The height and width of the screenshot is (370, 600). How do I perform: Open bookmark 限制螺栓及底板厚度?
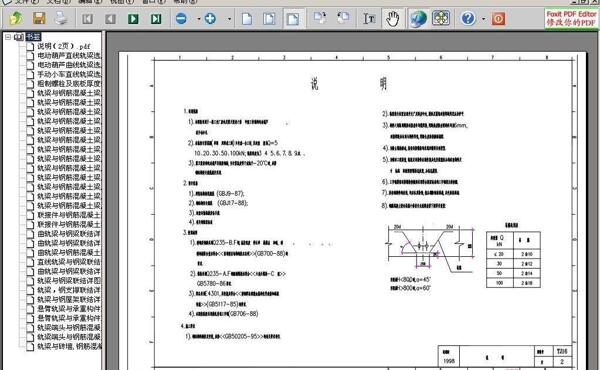[69, 83]
